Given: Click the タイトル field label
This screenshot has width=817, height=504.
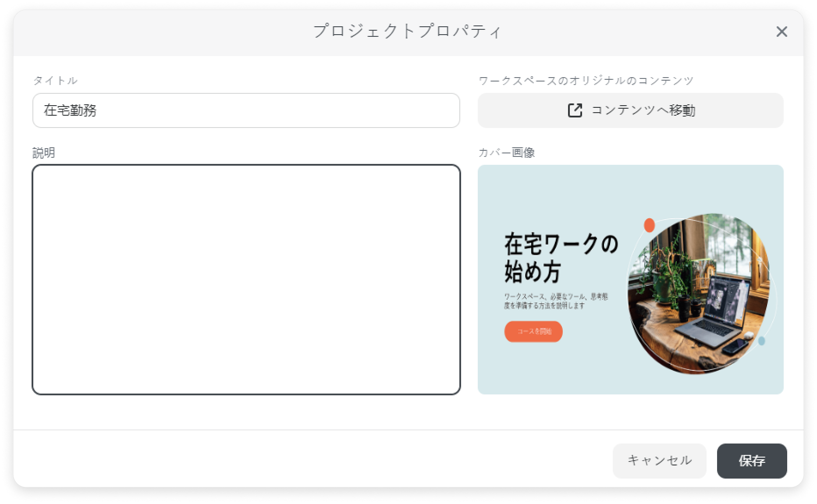Looking at the screenshot, I should pos(55,81).
